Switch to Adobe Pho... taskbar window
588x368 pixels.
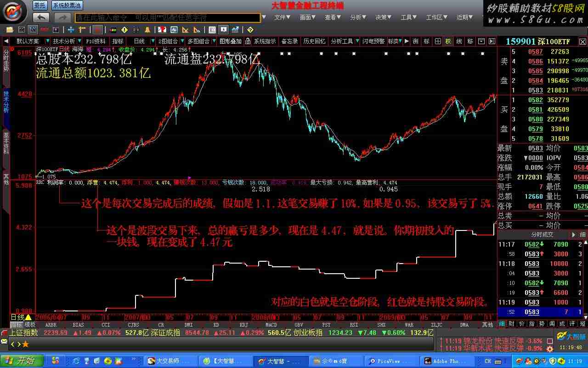tap(447, 361)
